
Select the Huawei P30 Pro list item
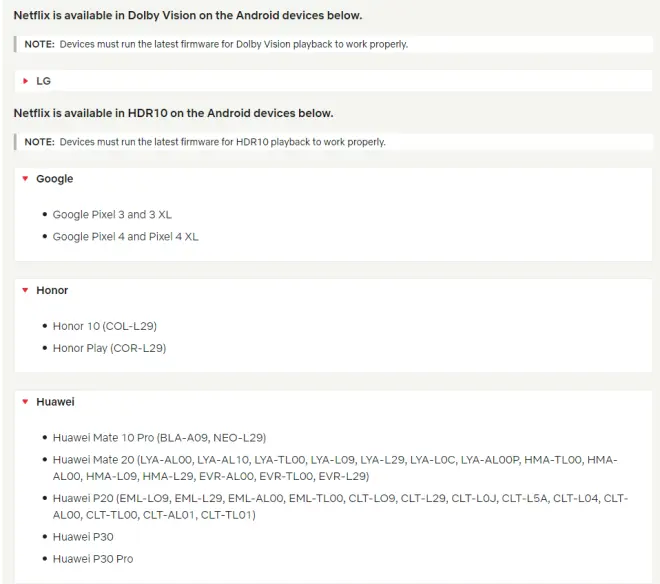92,558
